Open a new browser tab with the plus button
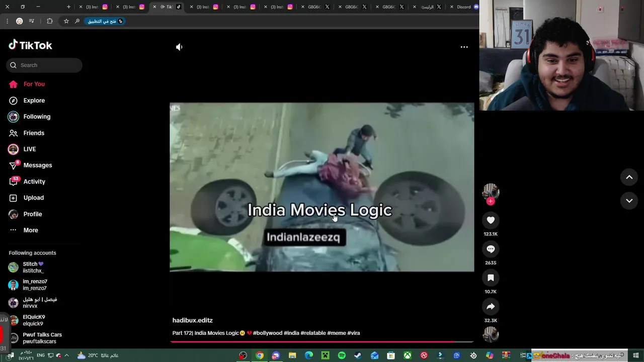 point(68,7)
